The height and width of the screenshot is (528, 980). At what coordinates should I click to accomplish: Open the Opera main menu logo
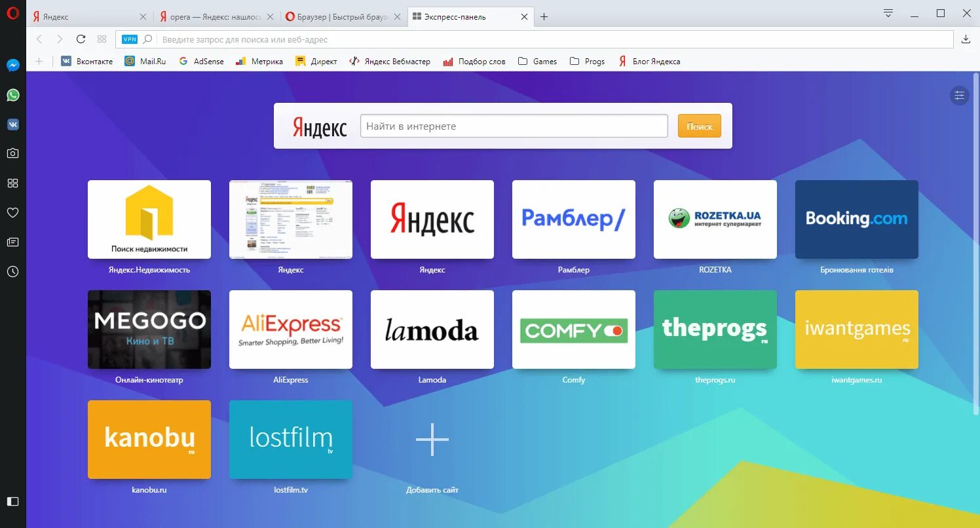pos(12,14)
